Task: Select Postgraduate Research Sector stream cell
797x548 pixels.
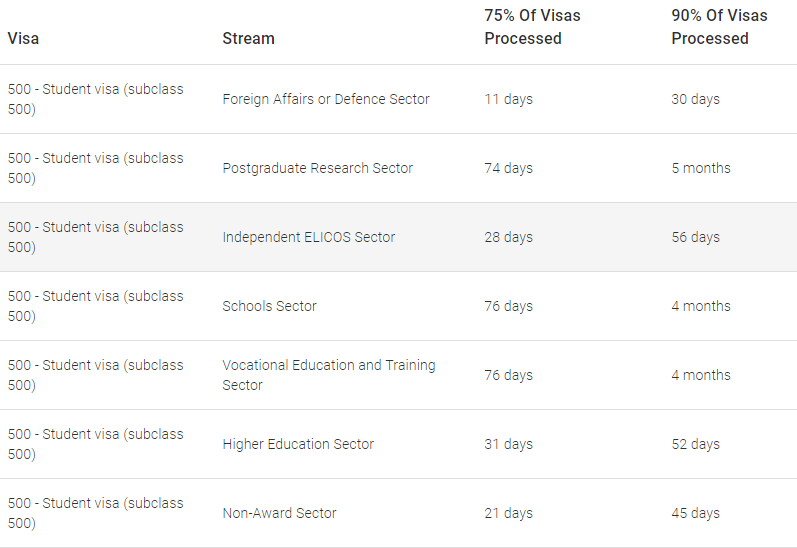Action: [x=317, y=168]
